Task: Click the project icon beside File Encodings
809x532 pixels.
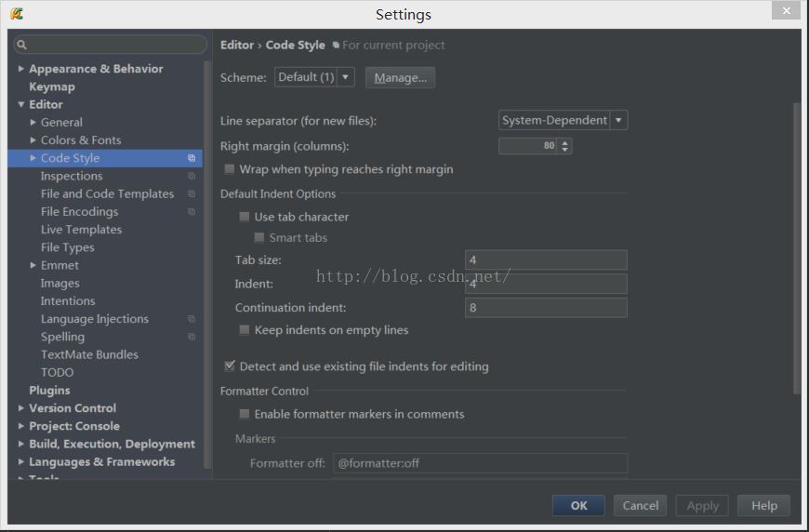Action: [192, 212]
